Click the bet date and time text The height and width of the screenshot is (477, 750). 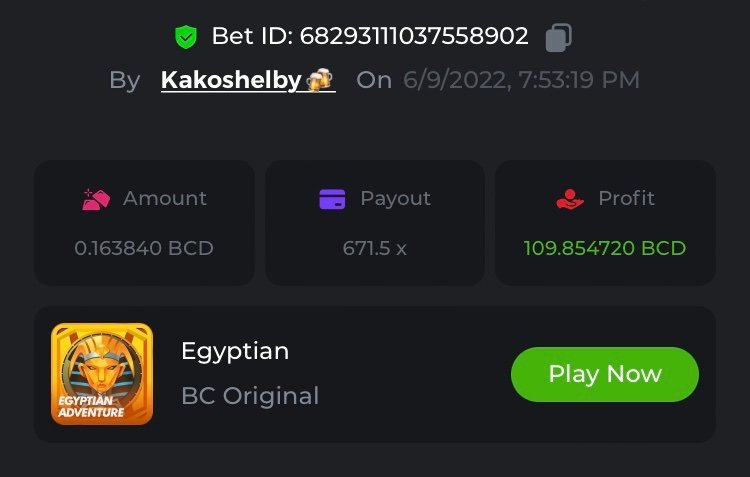click(521, 80)
